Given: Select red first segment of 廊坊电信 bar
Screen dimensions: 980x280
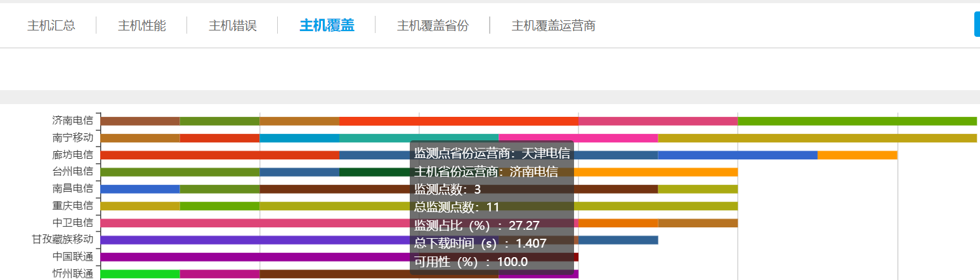Looking at the screenshot, I should [x=219, y=155].
